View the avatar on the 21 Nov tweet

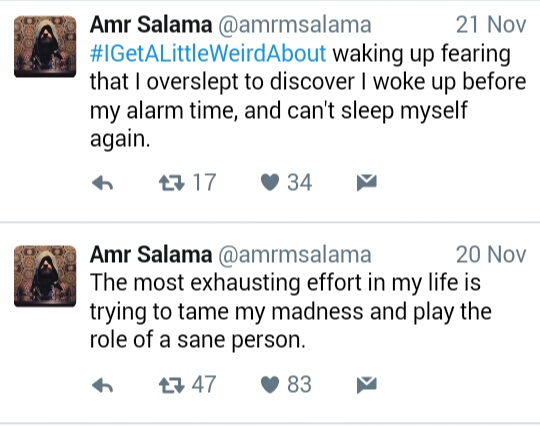tap(45, 46)
